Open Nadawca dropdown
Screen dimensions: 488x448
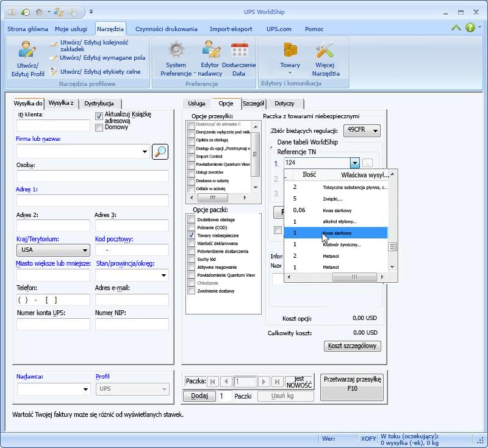point(85,389)
